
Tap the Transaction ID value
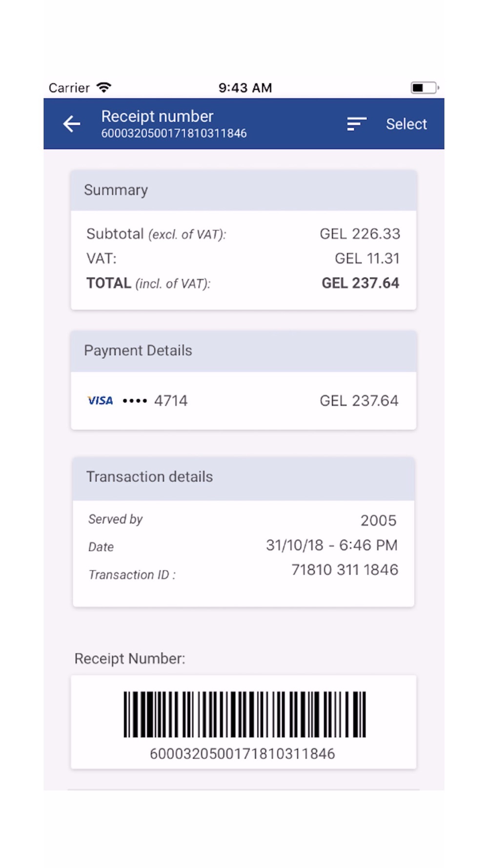345,570
